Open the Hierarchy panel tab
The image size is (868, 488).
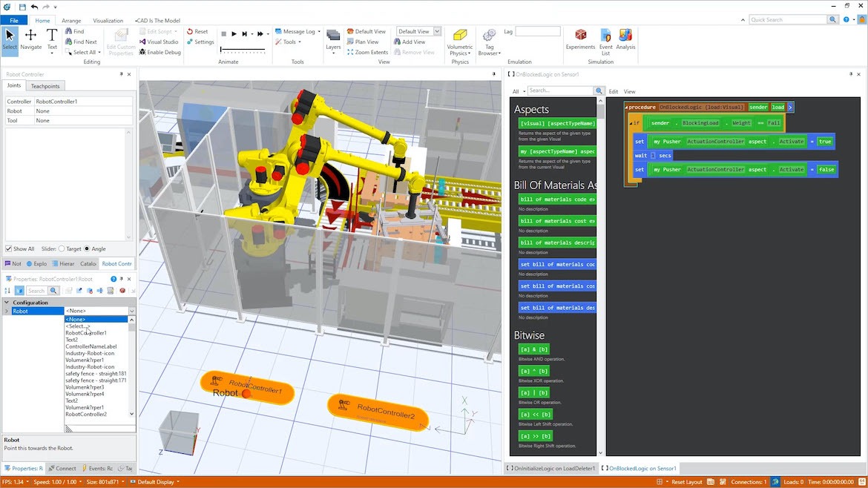click(x=63, y=264)
